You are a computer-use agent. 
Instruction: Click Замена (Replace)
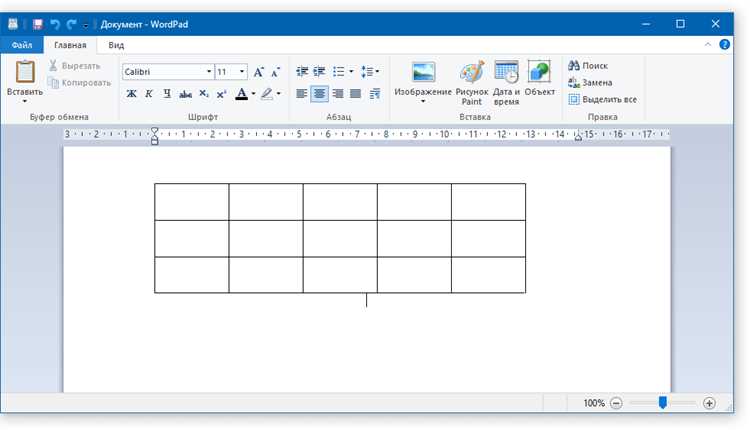(x=590, y=83)
